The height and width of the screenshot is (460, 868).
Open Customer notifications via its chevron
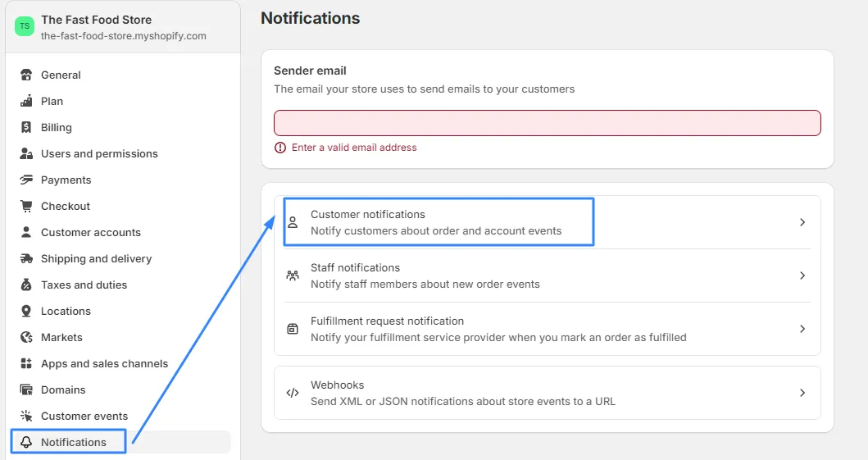tap(802, 222)
